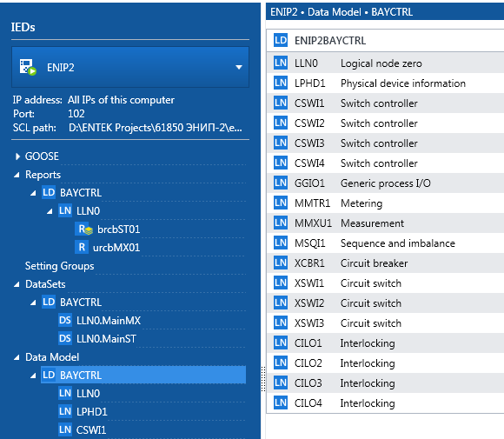Expand the GOOSE tree node
This screenshot has height=439, width=504.
pyautogui.click(x=17, y=156)
